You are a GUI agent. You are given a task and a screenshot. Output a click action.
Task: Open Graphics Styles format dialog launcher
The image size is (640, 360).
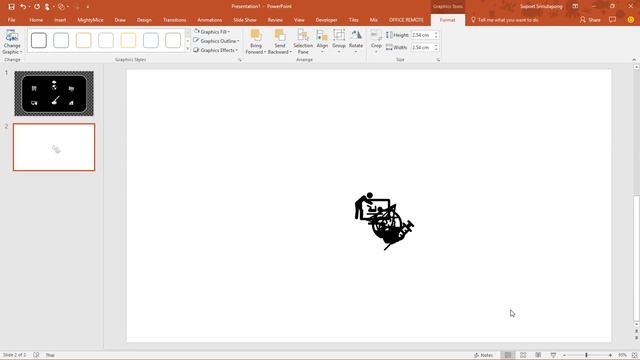[240, 60]
